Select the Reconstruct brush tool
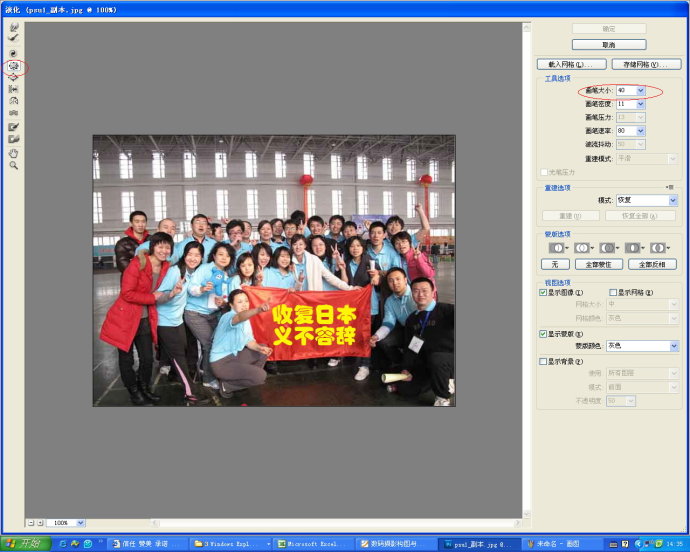This screenshot has height=552, width=690. (x=14, y=39)
